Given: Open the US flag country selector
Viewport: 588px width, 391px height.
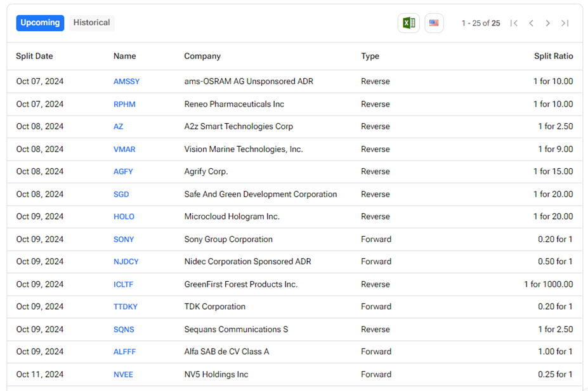Looking at the screenshot, I should click(434, 23).
